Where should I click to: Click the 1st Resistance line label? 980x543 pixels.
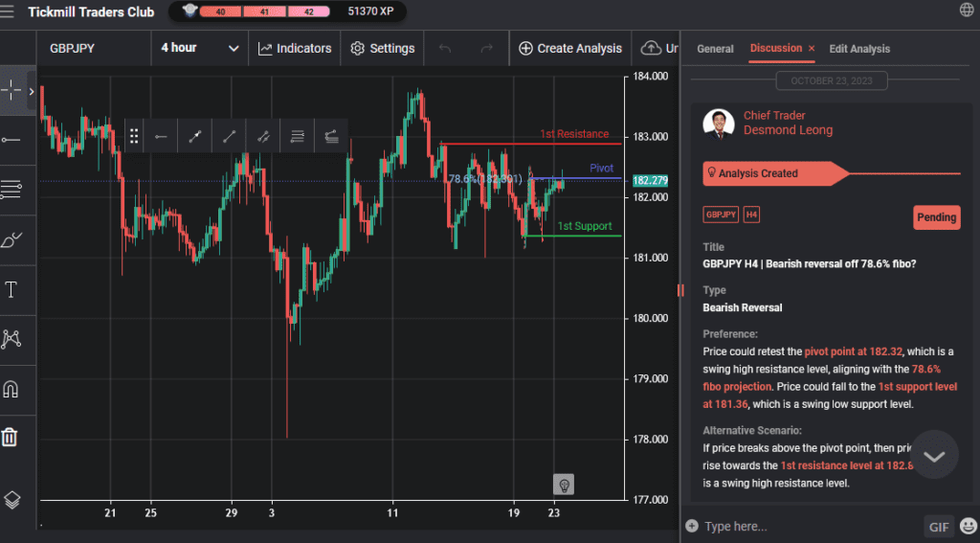point(574,134)
